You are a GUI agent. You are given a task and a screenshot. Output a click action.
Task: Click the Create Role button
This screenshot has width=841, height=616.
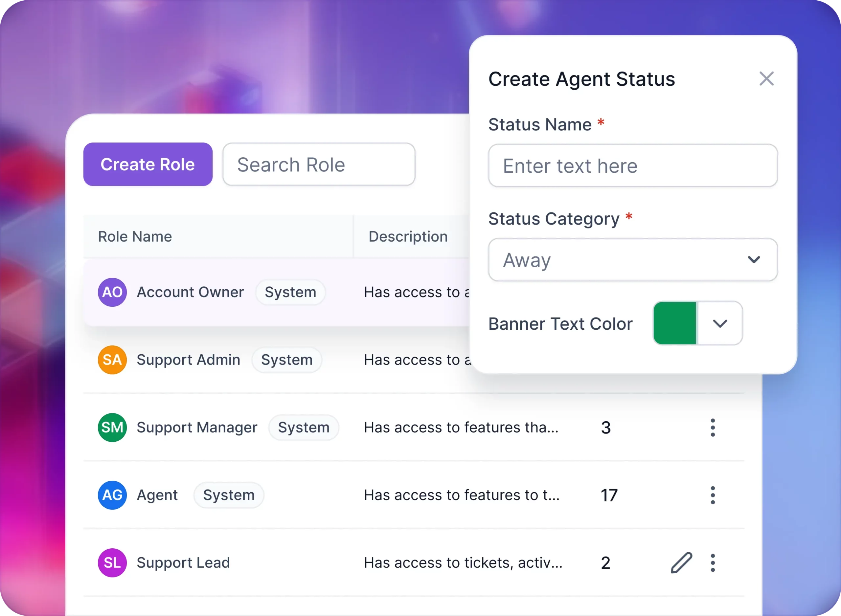click(x=148, y=164)
